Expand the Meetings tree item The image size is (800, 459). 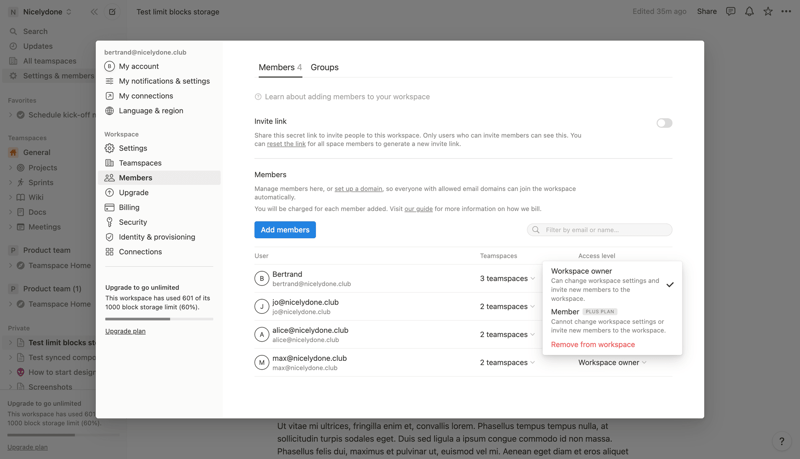click(10, 226)
